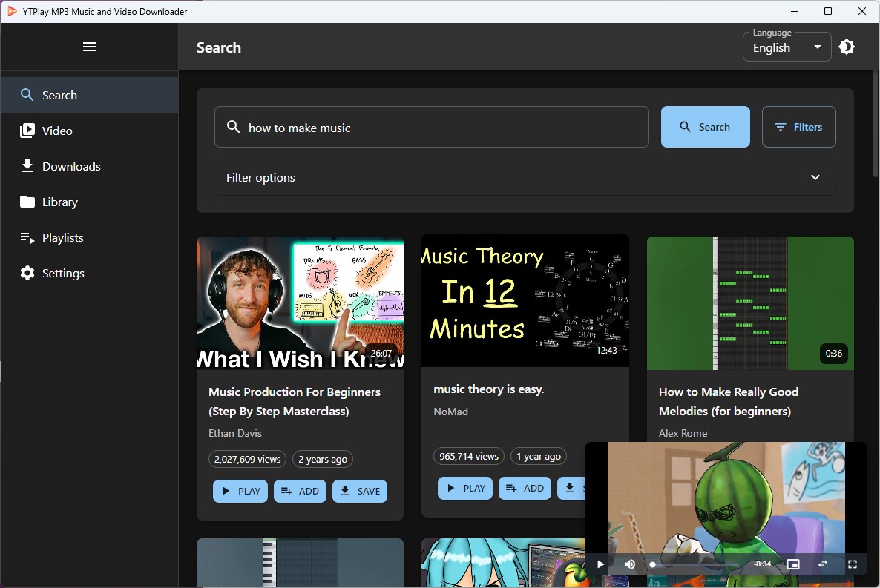Image resolution: width=880 pixels, height=588 pixels.
Task: Expand the Filter options panel
Action: click(815, 177)
